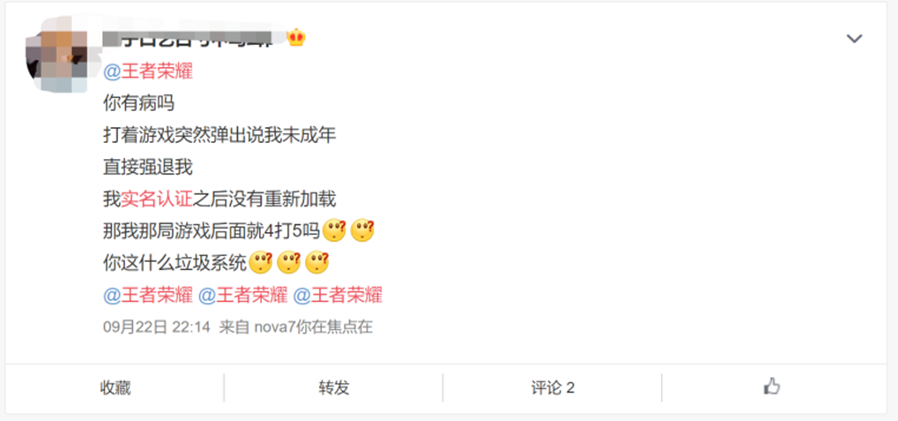Expand the post options chevron menu
This screenshot has height=421, width=898.
coord(854,38)
